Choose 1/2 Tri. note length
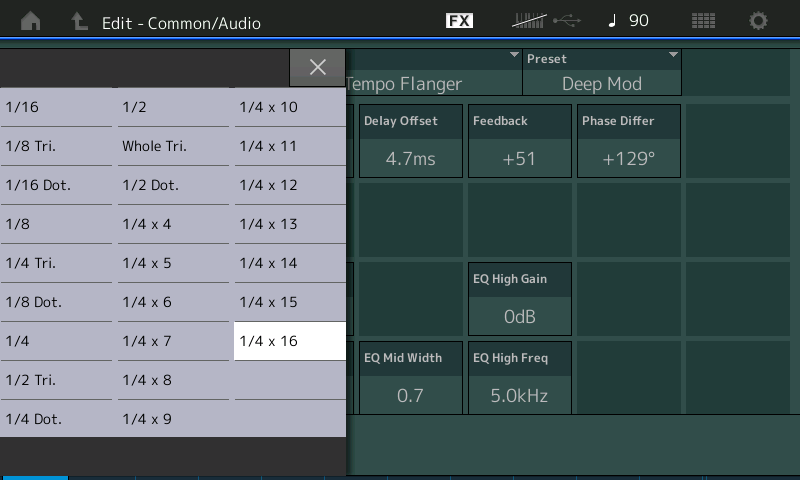The width and height of the screenshot is (800, 480). point(56,381)
